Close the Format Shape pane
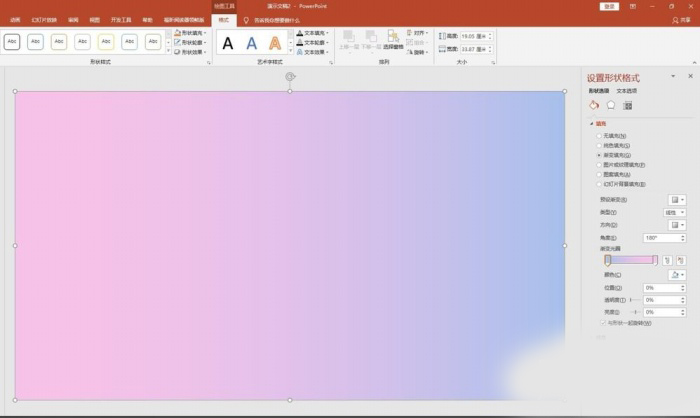Image resolution: width=700 pixels, height=418 pixels. pyautogui.click(x=691, y=76)
